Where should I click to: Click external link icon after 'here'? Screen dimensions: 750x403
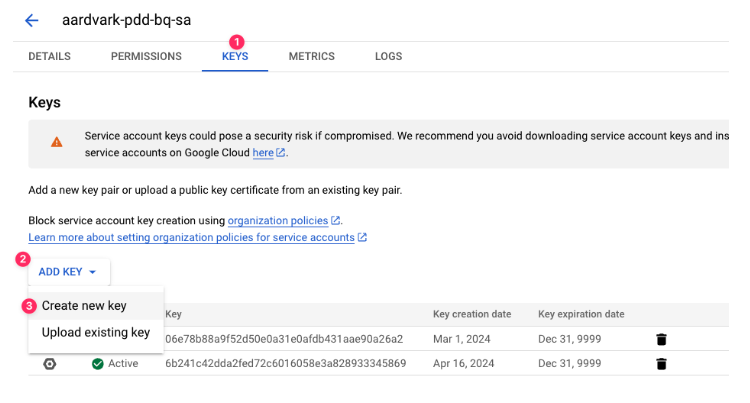pos(281,153)
